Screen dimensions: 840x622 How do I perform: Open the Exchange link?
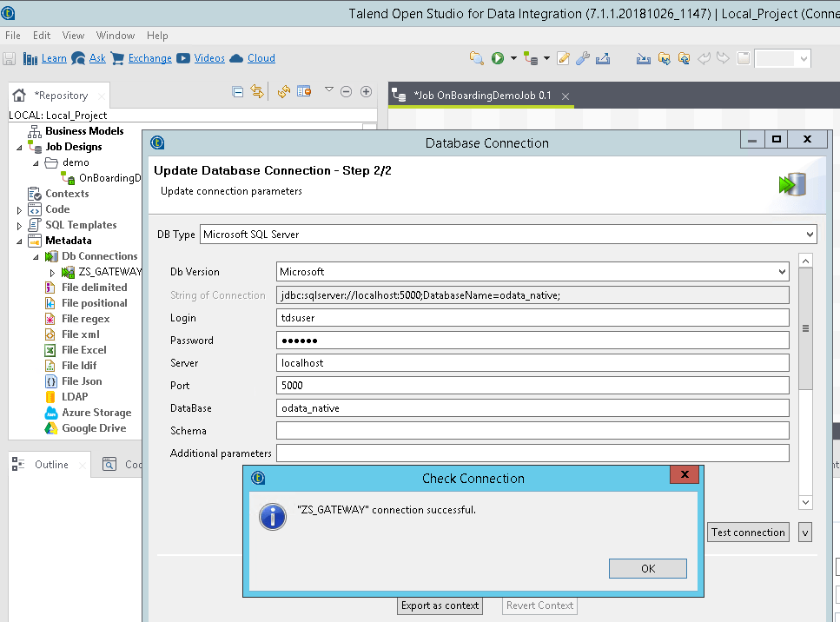pos(150,58)
